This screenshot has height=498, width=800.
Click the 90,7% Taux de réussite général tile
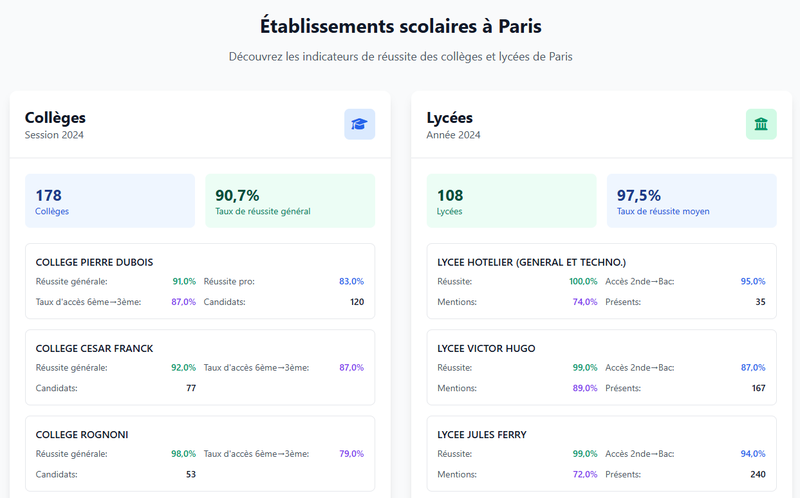point(290,201)
